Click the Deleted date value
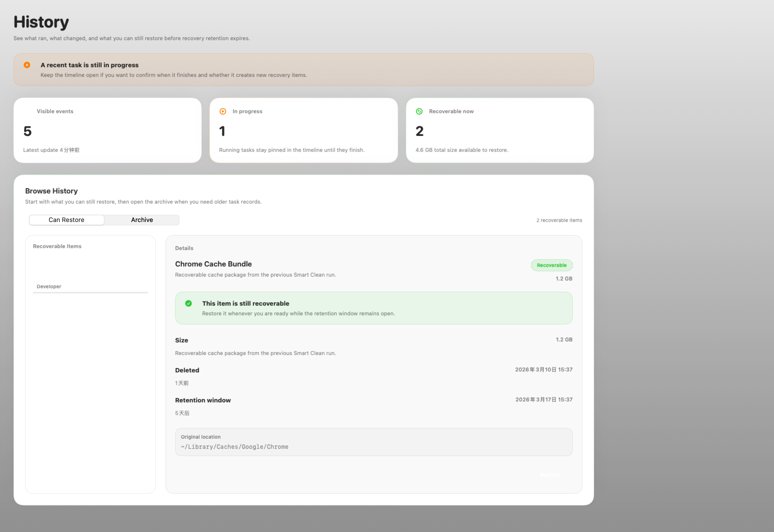 pyautogui.click(x=543, y=370)
